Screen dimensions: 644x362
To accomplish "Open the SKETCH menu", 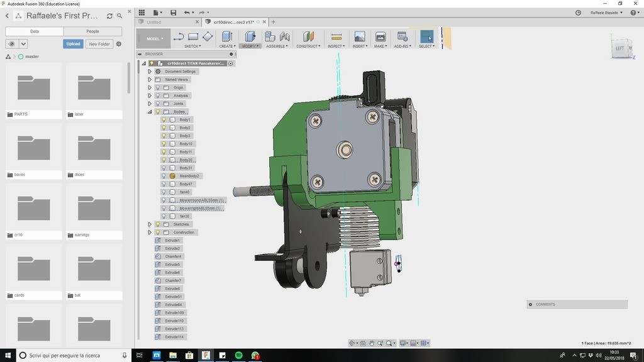I will [192, 47].
